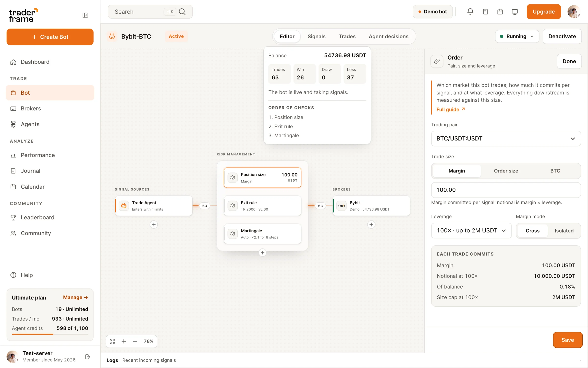Zoom out of the canvas

tap(135, 341)
